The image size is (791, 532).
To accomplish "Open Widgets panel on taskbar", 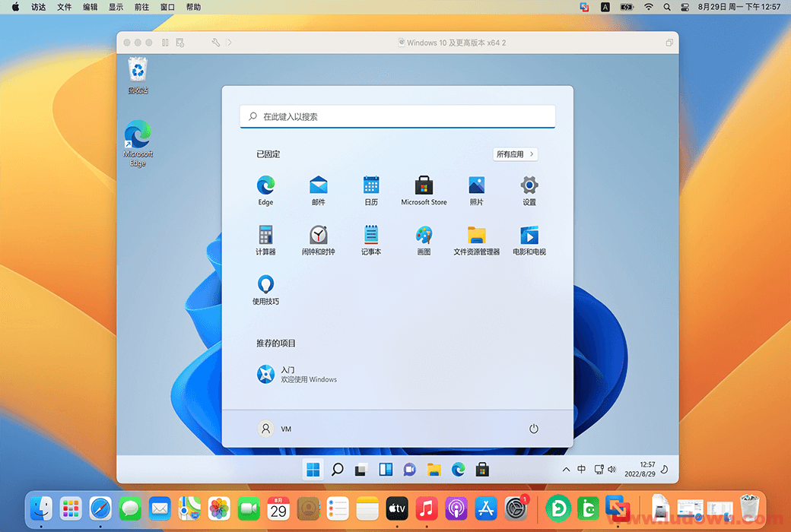I will (386, 470).
